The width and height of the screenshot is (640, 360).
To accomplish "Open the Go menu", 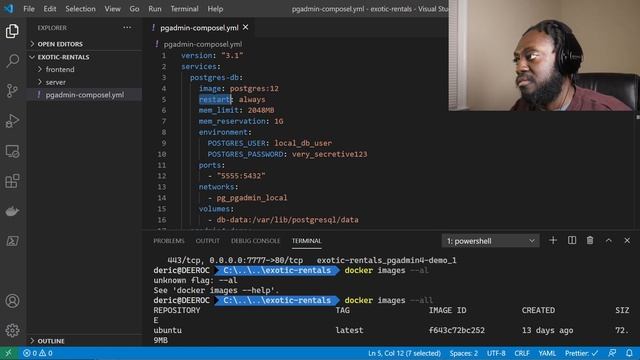I will pyautogui.click(x=134, y=9).
